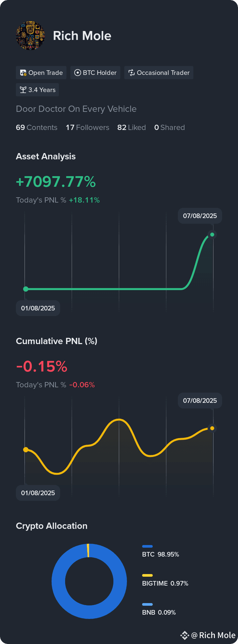
Task: Click the green start point on Asset Analysis chart
Action: point(26,289)
